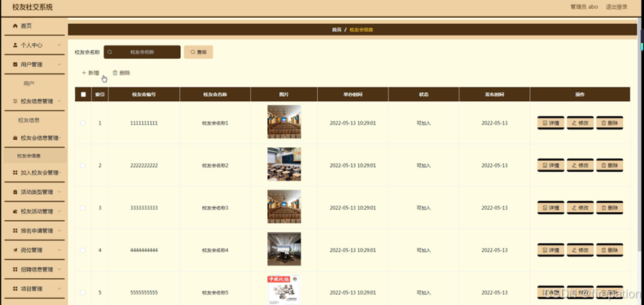The height and width of the screenshot is (305, 644).
Task: Click the grid icon beside 报名申请管理
Action: click(x=15, y=231)
